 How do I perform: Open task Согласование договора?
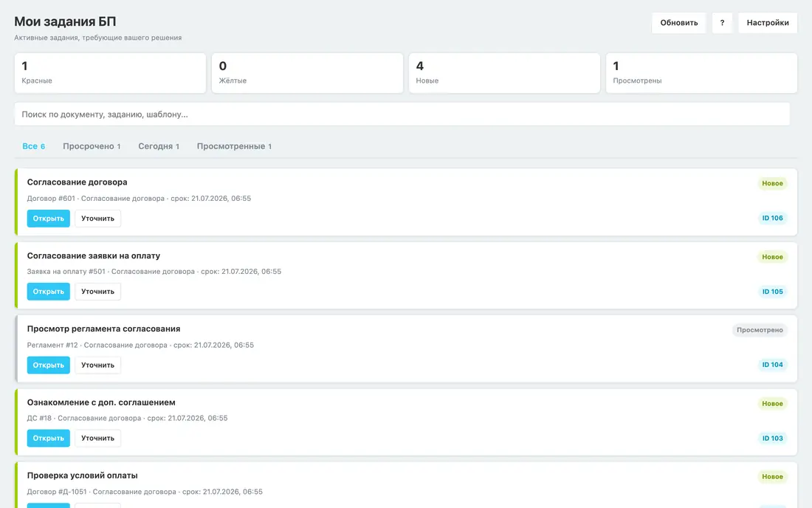coord(48,219)
